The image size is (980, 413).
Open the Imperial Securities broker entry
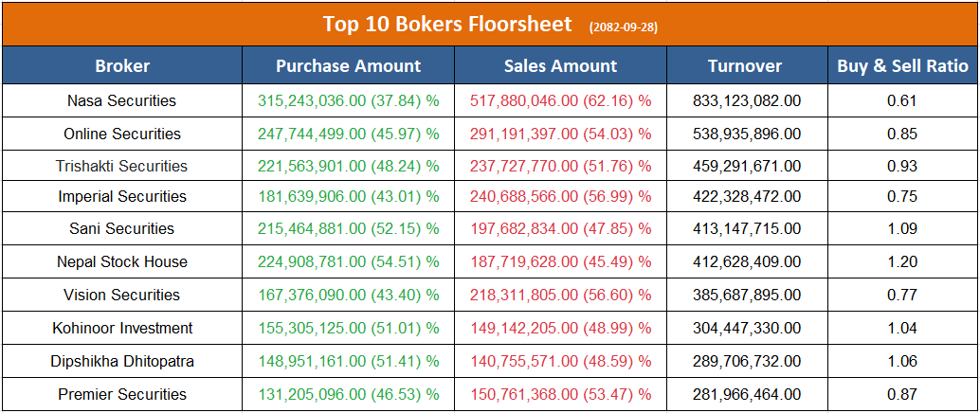coord(122,196)
